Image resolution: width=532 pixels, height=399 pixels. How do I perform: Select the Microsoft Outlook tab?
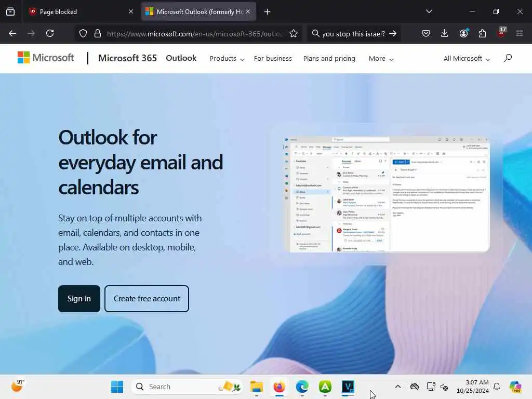(198, 11)
